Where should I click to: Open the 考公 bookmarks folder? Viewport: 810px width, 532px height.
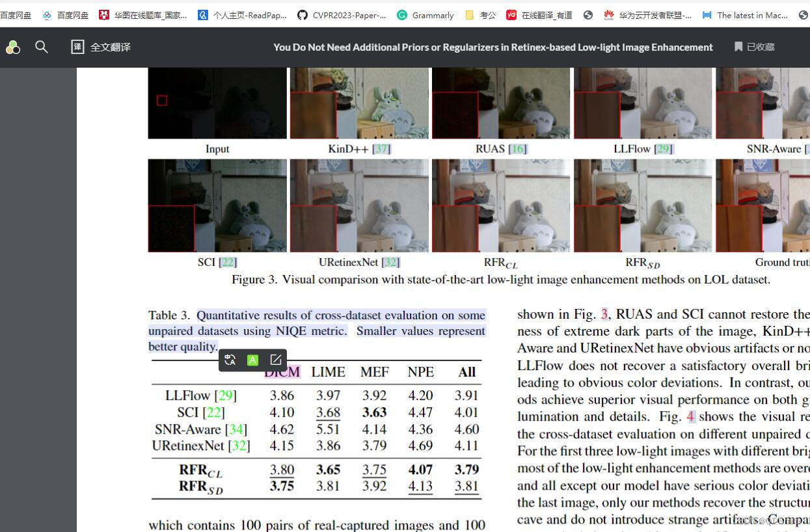(480, 15)
